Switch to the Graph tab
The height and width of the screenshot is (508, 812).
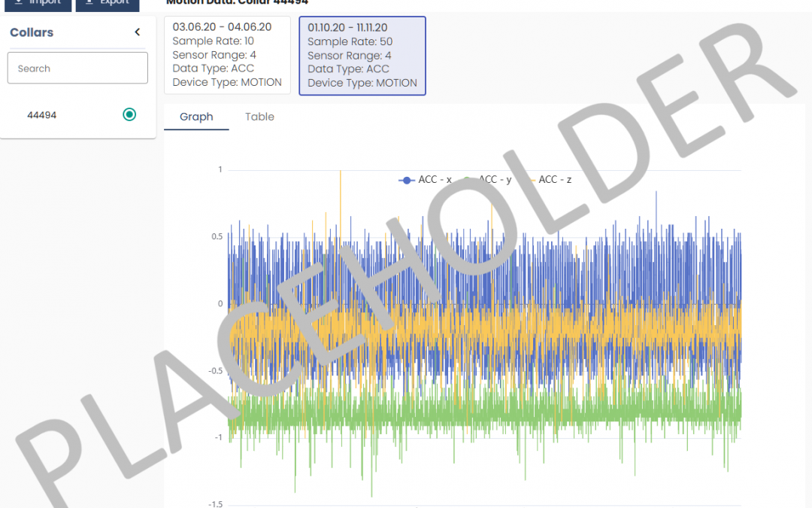(x=196, y=117)
